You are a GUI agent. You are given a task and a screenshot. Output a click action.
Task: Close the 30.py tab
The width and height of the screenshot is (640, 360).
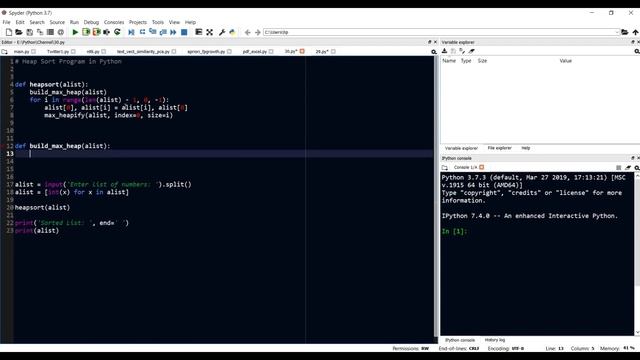302,51
